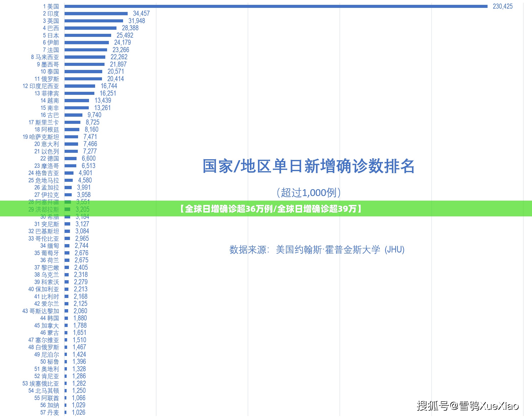532x417 pixels.
Task: Click the row label 21 以色列
Action: pos(47,151)
